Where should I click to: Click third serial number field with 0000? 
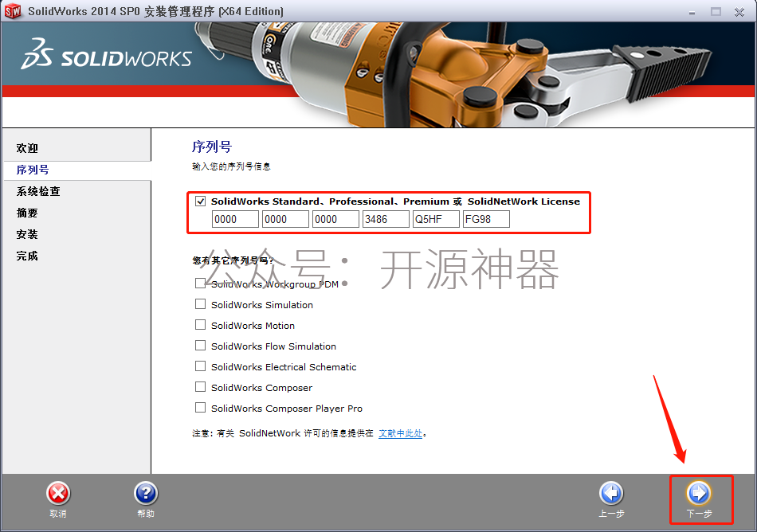(x=335, y=219)
